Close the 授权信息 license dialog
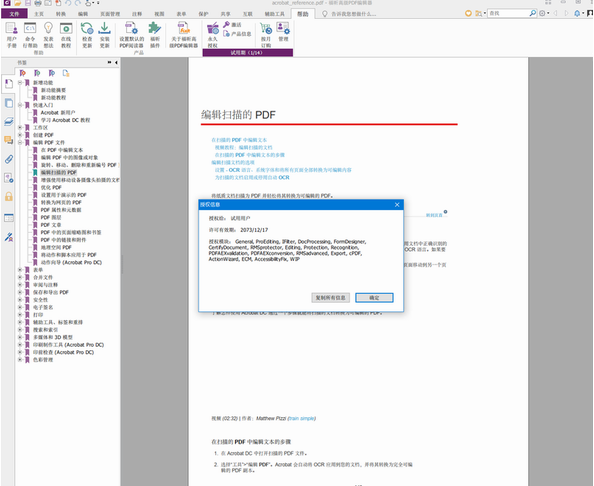The width and height of the screenshot is (594, 486). click(x=397, y=205)
